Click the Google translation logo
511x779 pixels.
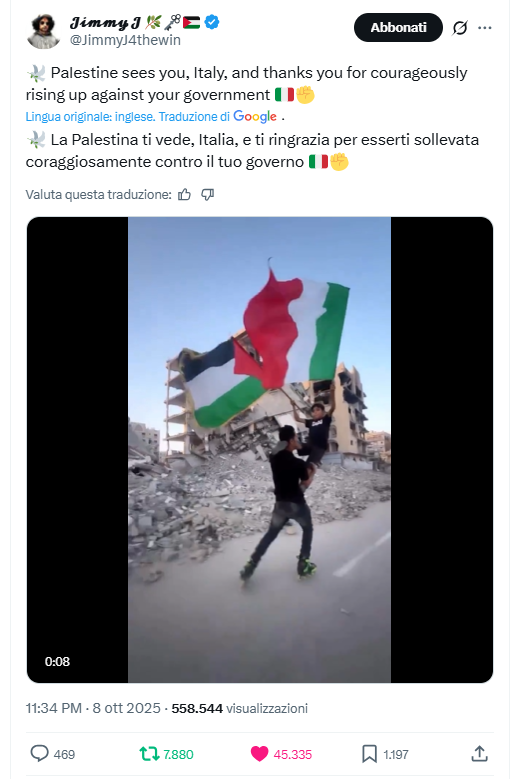[x=255, y=117]
